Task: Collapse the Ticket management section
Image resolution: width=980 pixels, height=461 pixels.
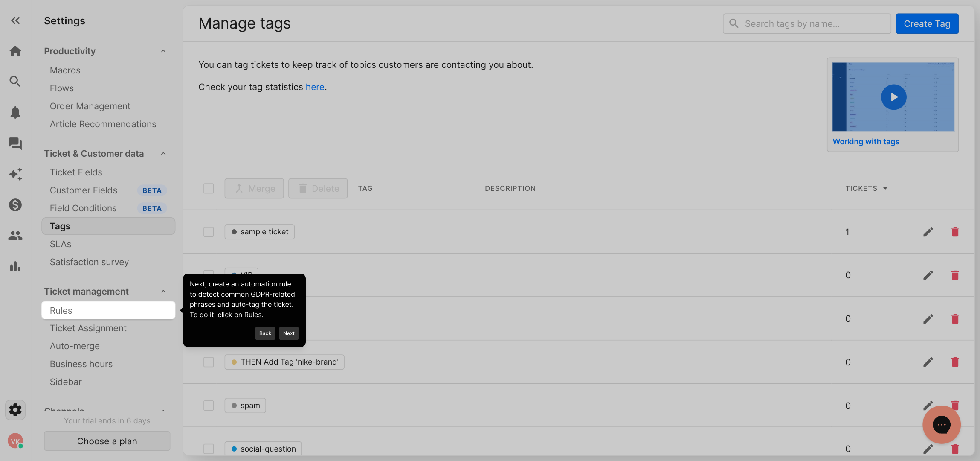Action: tap(163, 292)
